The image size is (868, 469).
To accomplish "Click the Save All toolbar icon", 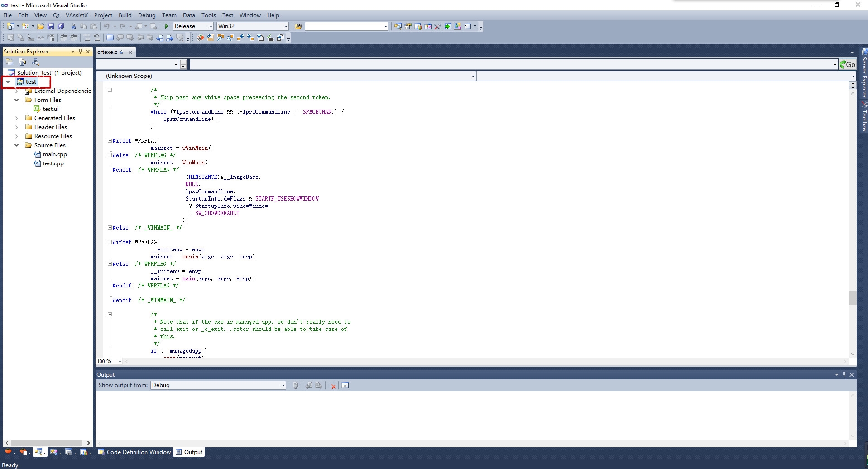I will (x=61, y=26).
